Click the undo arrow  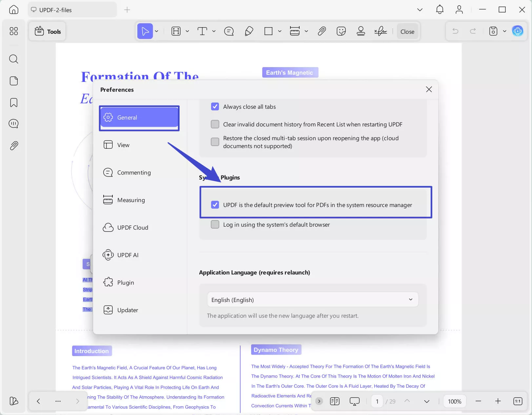(x=455, y=31)
